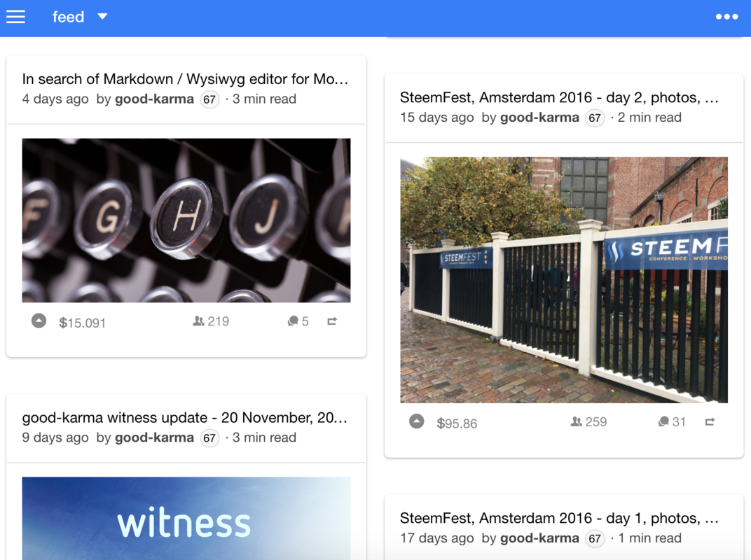Open 'In search of Markdown / Wysiwyg editor' title
The width and height of the screenshot is (751, 560).
tap(186, 79)
